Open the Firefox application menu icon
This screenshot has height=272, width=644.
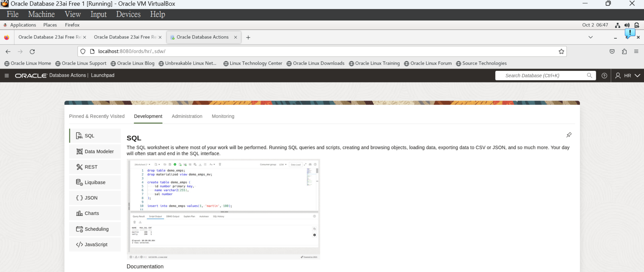click(x=636, y=52)
